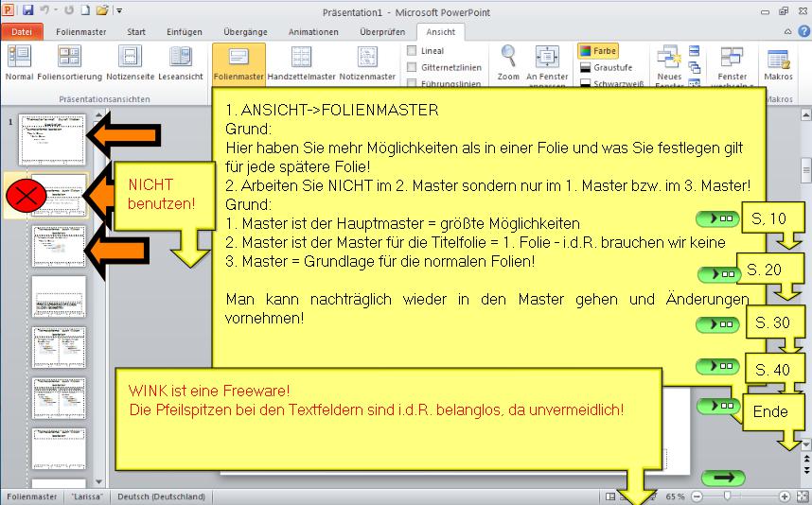Open the Notizenmaster view

367,62
